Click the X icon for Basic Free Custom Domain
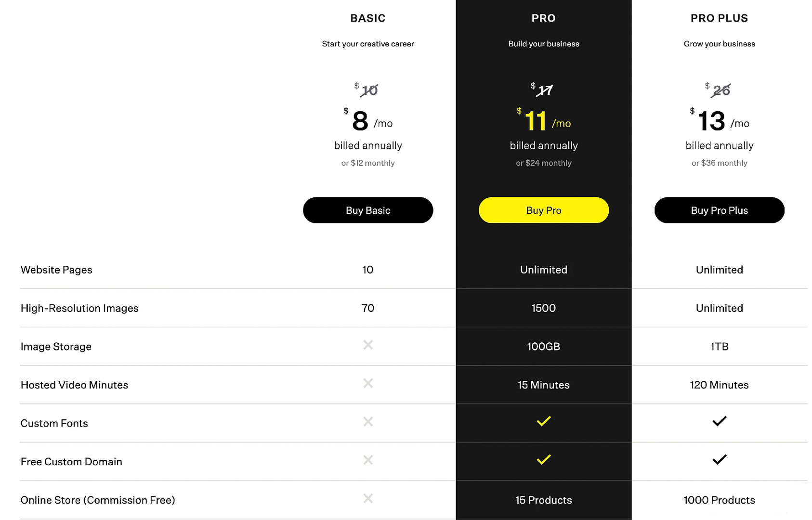 point(368,460)
